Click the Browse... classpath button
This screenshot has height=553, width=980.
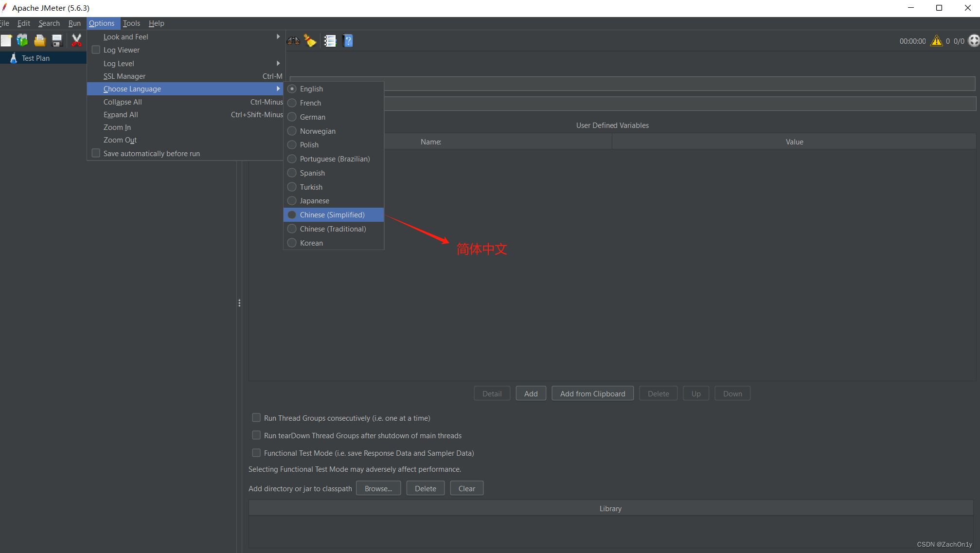pos(378,488)
